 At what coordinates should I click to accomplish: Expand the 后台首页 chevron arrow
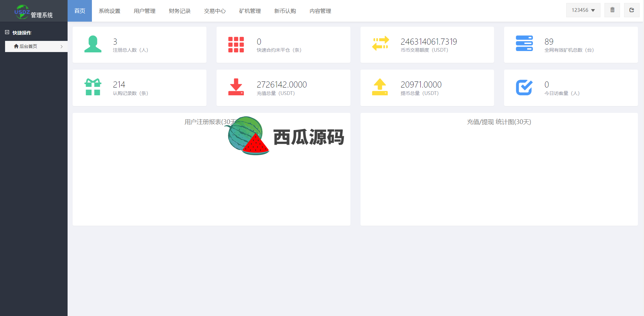(x=61, y=47)
